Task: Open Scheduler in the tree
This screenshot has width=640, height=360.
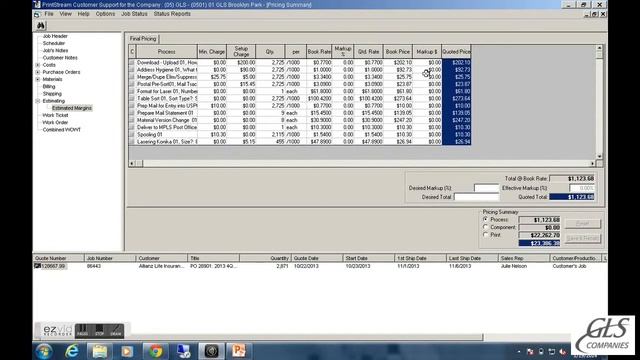Action: pyautogui.click(x=54, y=43)
